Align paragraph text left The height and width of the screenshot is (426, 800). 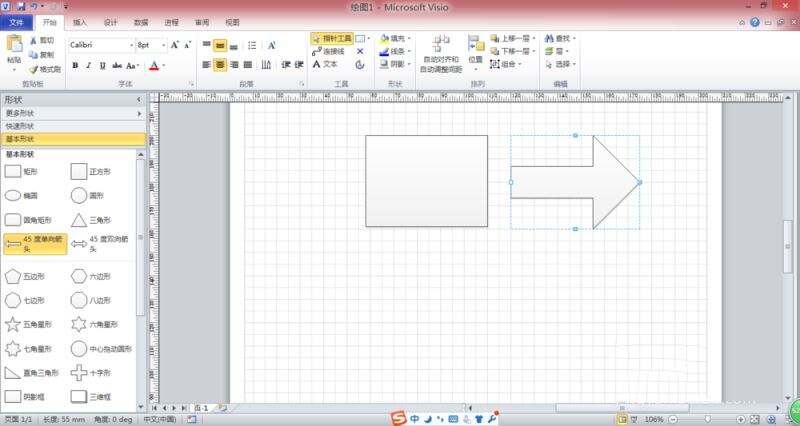207,65
